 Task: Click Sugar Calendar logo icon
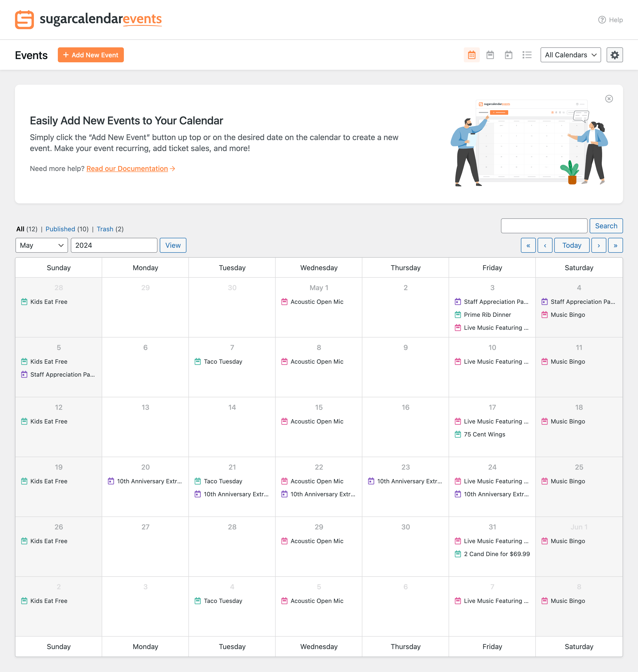24,20
